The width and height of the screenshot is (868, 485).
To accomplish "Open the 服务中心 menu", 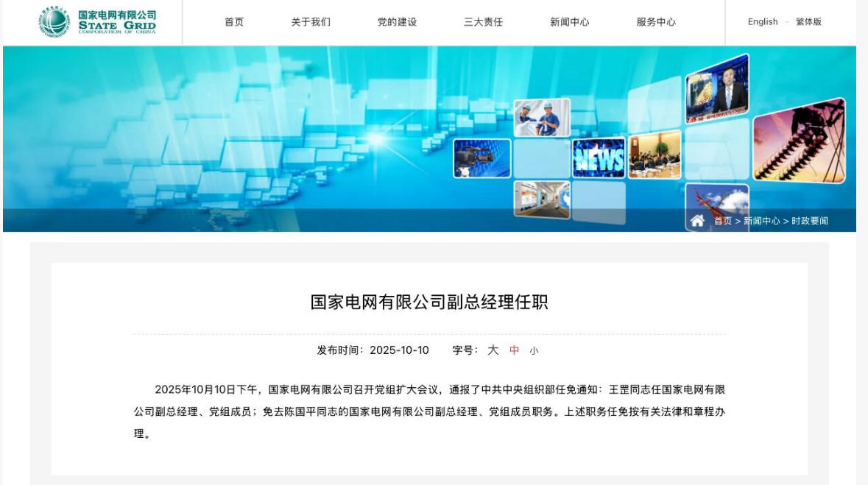I will click(656, 22).
